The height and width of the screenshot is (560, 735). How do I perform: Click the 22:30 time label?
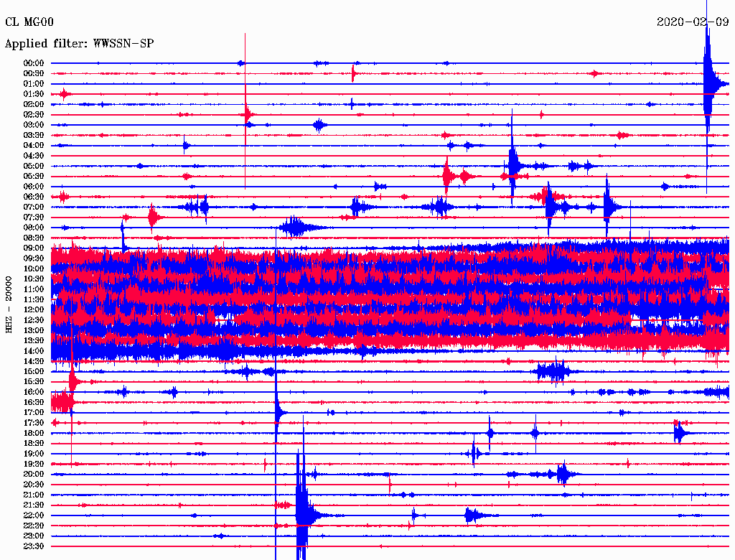34,526
